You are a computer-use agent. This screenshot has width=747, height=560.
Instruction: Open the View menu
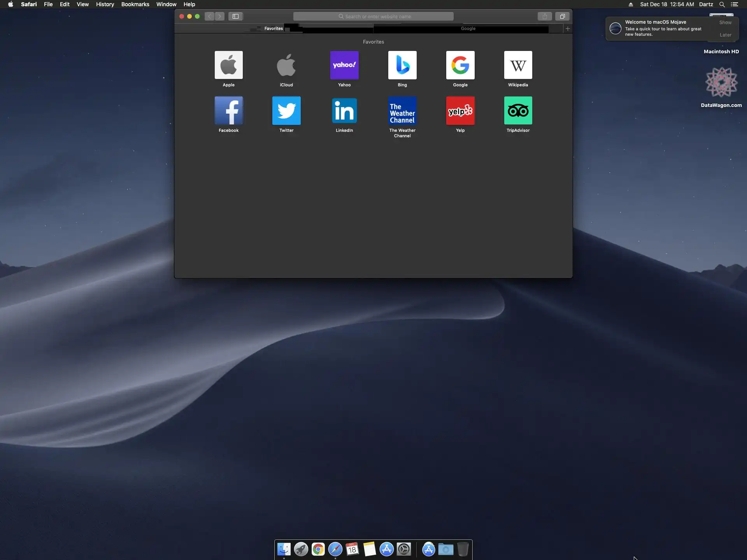pos(82,4)
